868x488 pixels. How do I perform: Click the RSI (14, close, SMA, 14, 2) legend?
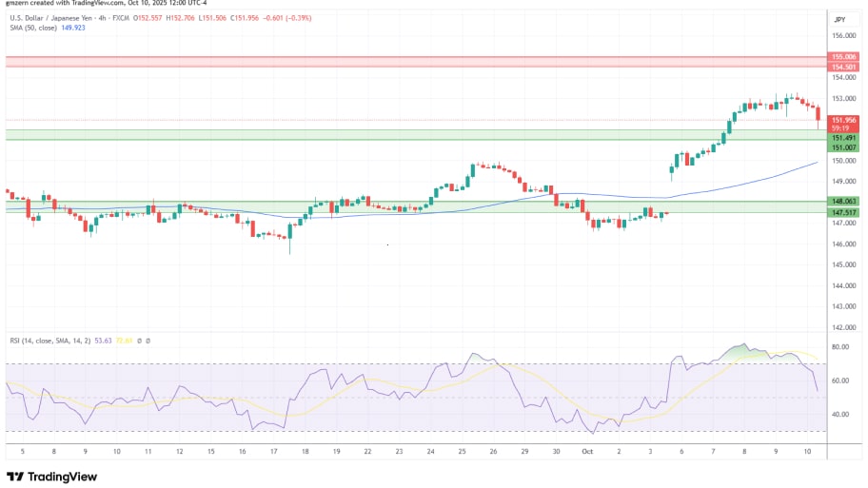click(x=49, y=340)
